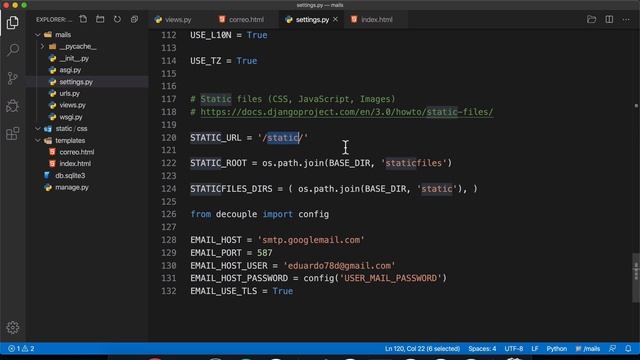Split the editor to the right
Screen dimensions: 640x360
click(609, 19)
